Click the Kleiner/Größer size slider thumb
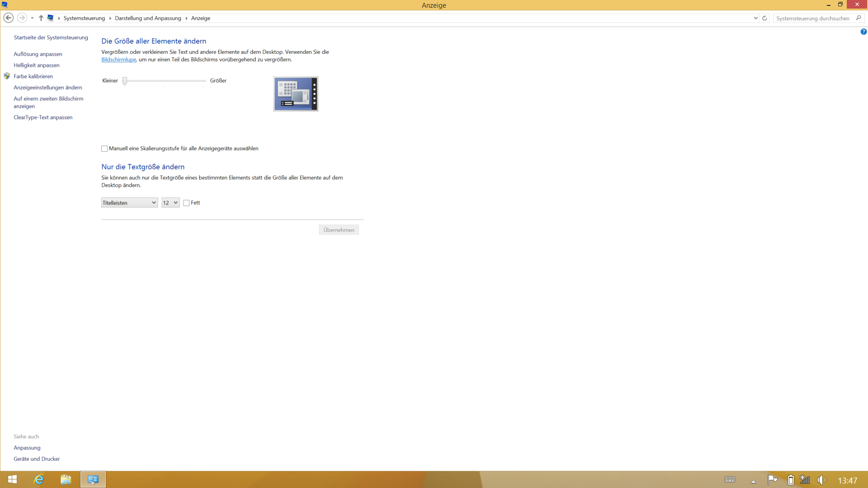Viewport: 868px width, 488px height. (x=125, y=81)
